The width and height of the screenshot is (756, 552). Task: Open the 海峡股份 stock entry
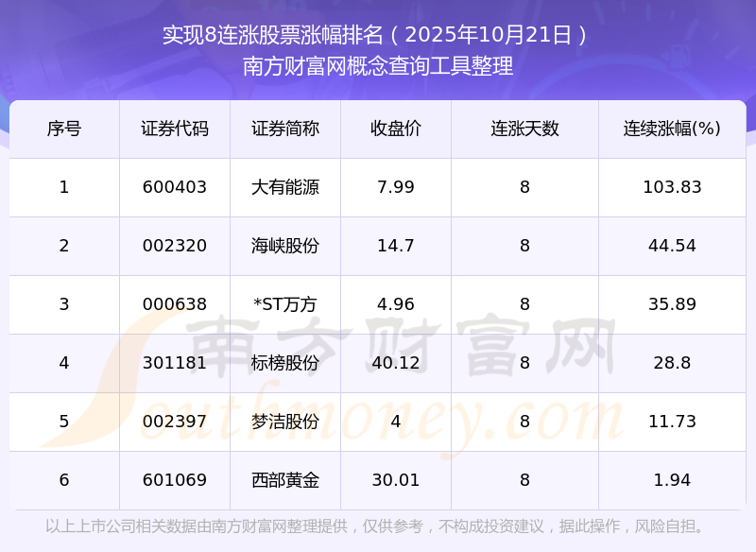(x=285, y=246)
